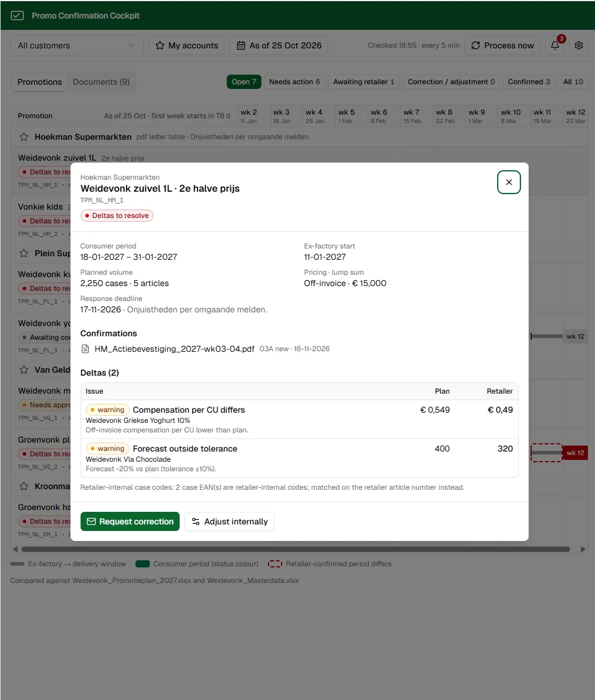Star the Hoekman Supermarkten customer

[24, 137]
